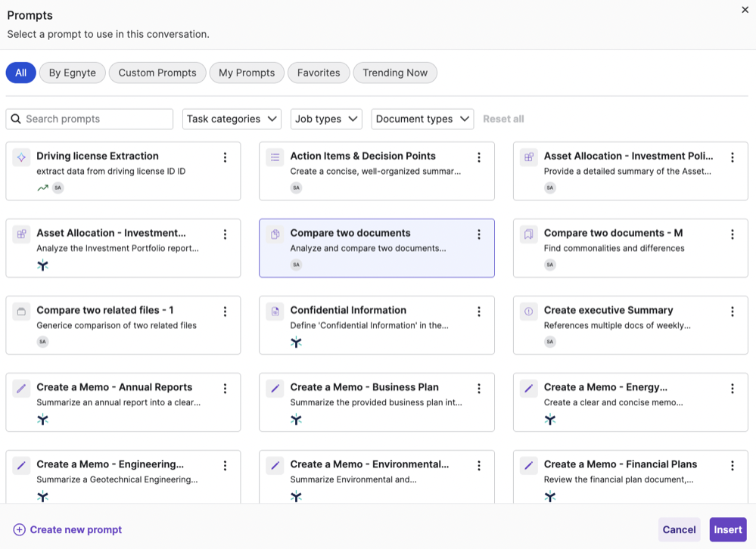The height and width of the screenshot is (549, 756).
Task: Select the Custom Prompts tab
Action: 157,73
